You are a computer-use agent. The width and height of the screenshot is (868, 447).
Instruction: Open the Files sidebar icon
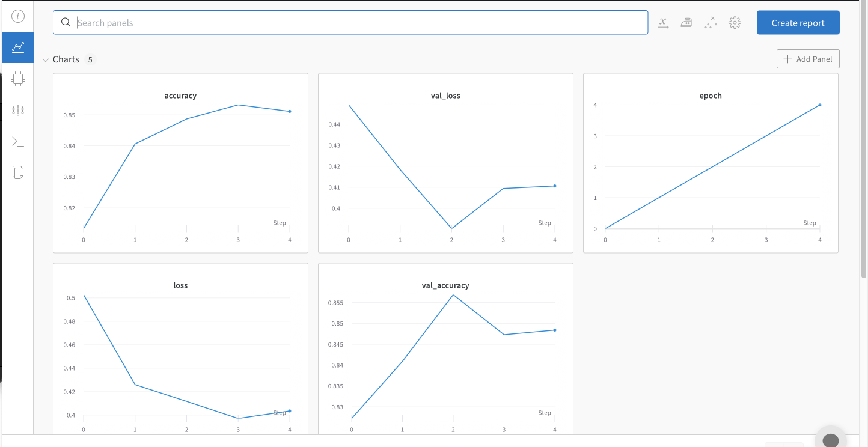point(18,173)
